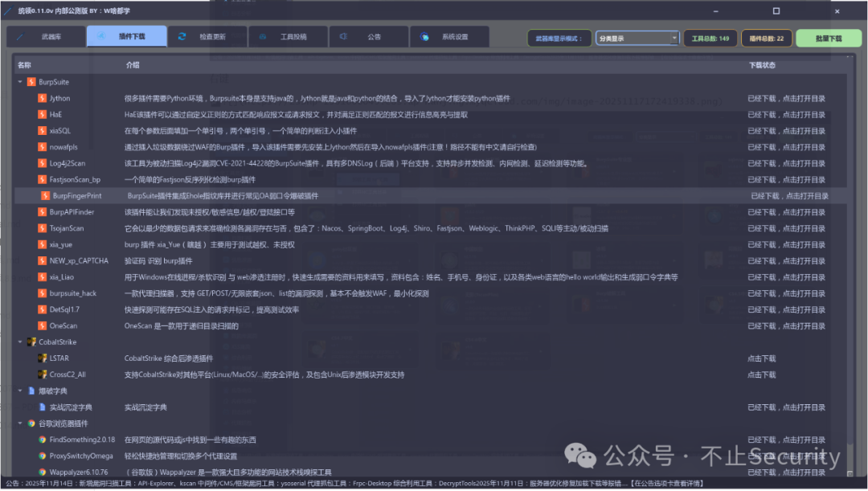Click the 插件总数: 22 counter badge
The image size is (868, 491).
pos(764,37)
